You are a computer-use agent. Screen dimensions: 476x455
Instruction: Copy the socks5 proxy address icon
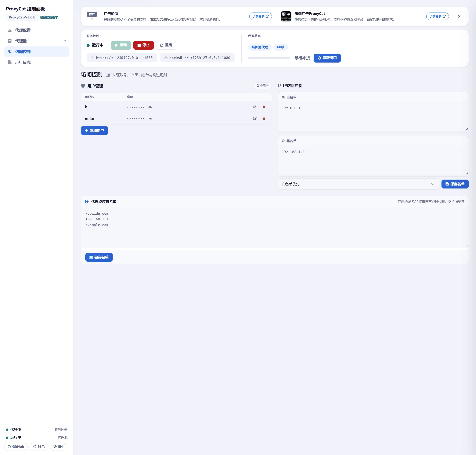(166, 58)
